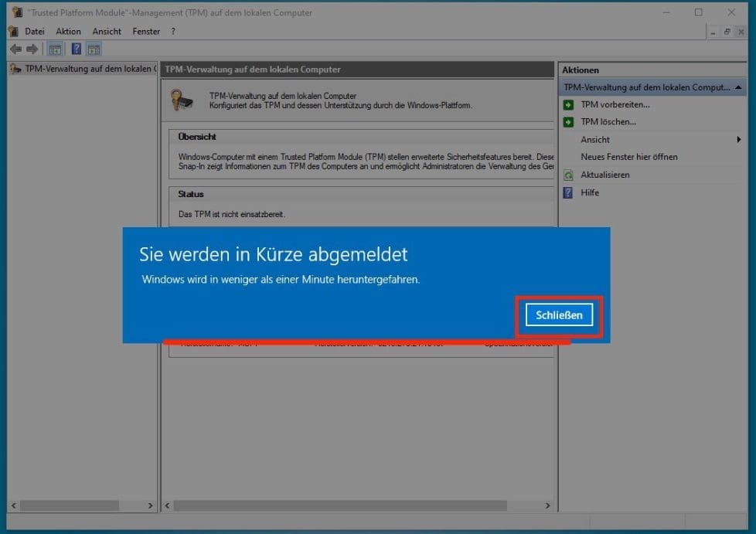
Task: Click left arrow of tree pane scrollbar
Action: click(x=13, y=505)
